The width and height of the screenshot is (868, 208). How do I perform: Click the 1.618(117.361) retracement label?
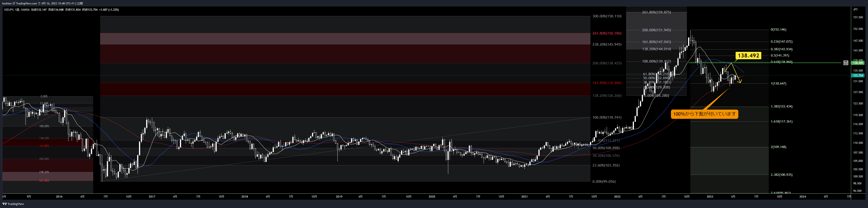(782, 122)
